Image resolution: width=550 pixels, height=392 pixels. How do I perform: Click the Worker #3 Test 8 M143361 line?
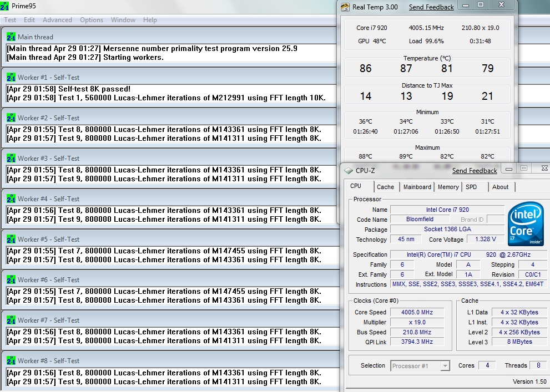tap(164, 170)
